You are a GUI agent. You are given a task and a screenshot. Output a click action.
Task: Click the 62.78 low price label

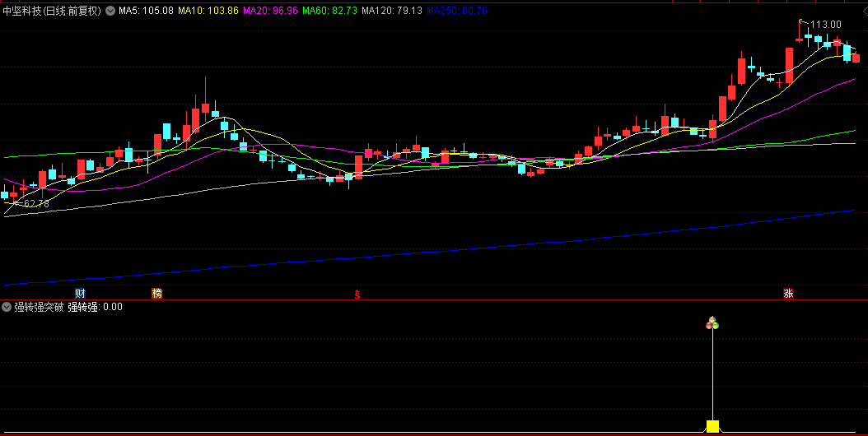click(x=36, y=204)
